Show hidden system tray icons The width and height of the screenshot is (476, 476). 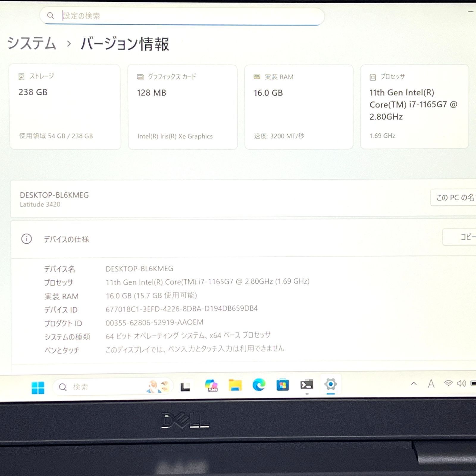pos(414,383)
